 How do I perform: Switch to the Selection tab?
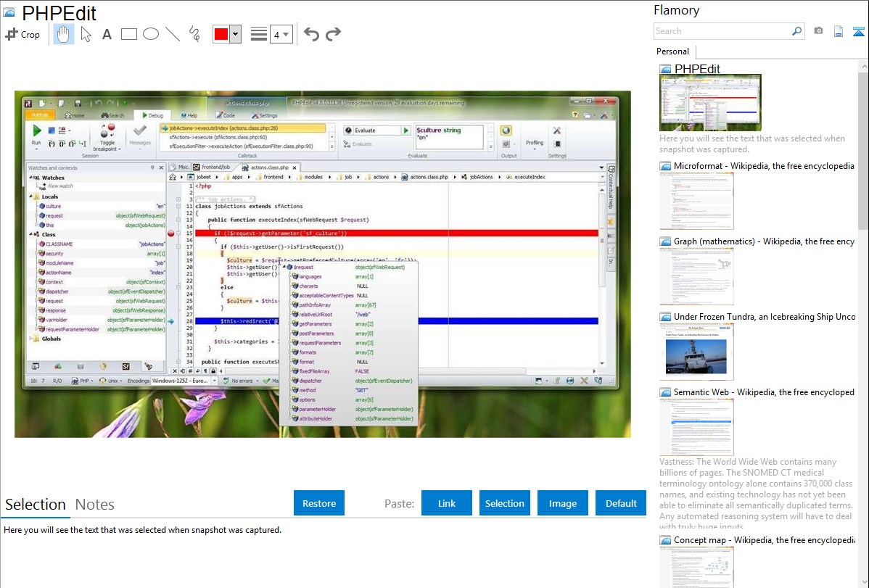coord(36,505)
